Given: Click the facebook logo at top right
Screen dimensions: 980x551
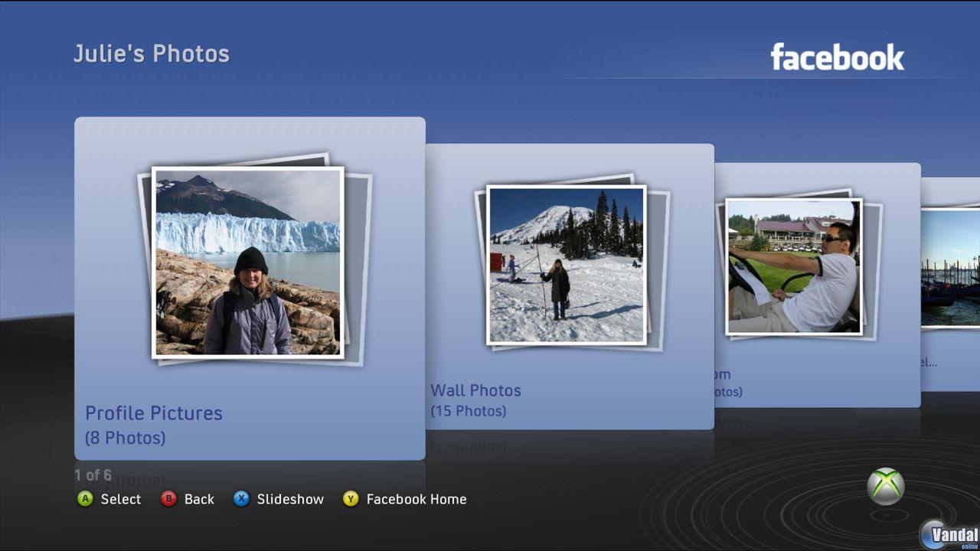Looking at the screenshot, I should point(837,57).
